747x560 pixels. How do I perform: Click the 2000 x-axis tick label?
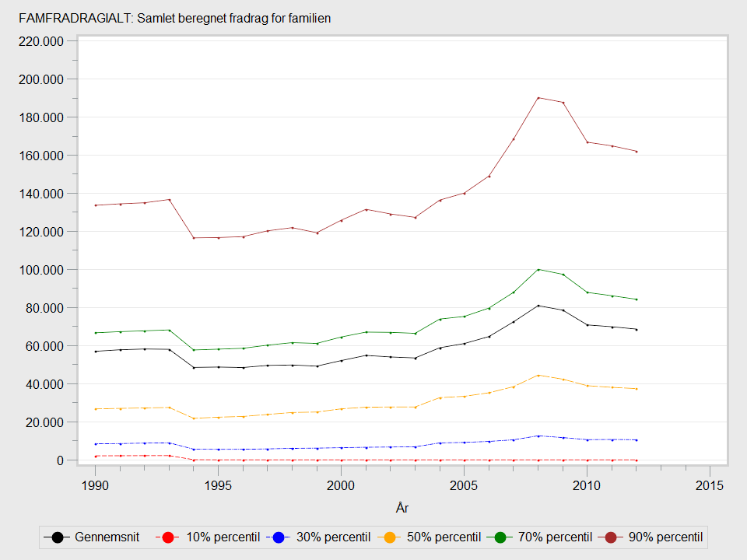[x=341, y=485]
